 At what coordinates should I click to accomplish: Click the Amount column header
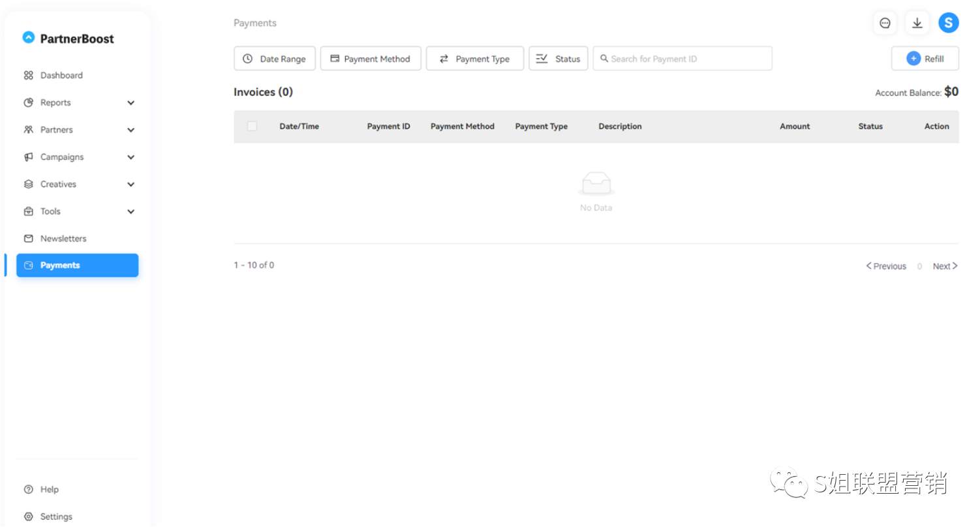click(795, 127)
